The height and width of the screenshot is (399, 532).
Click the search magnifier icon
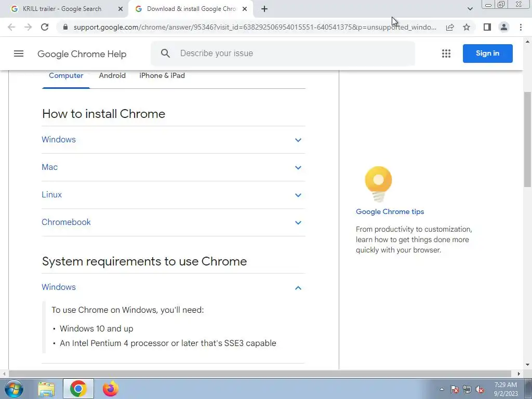pyautogui.click(x=165, y=54)
